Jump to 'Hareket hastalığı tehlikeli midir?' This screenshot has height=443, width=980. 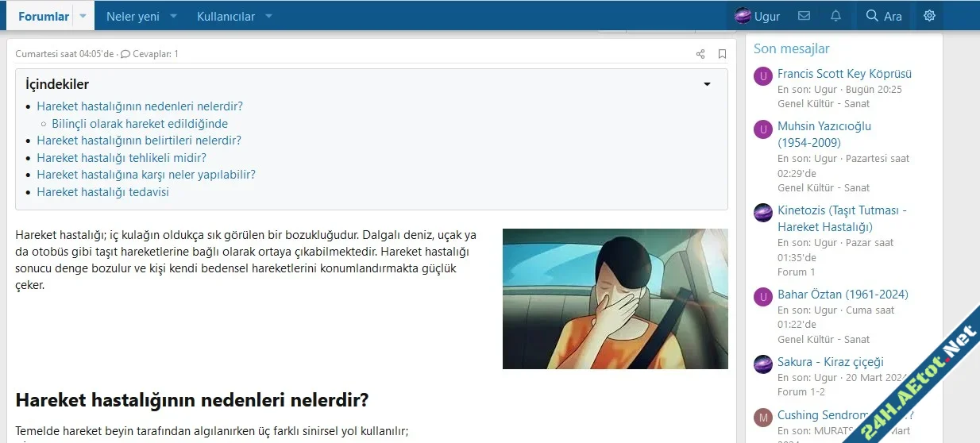coord(122,157)
